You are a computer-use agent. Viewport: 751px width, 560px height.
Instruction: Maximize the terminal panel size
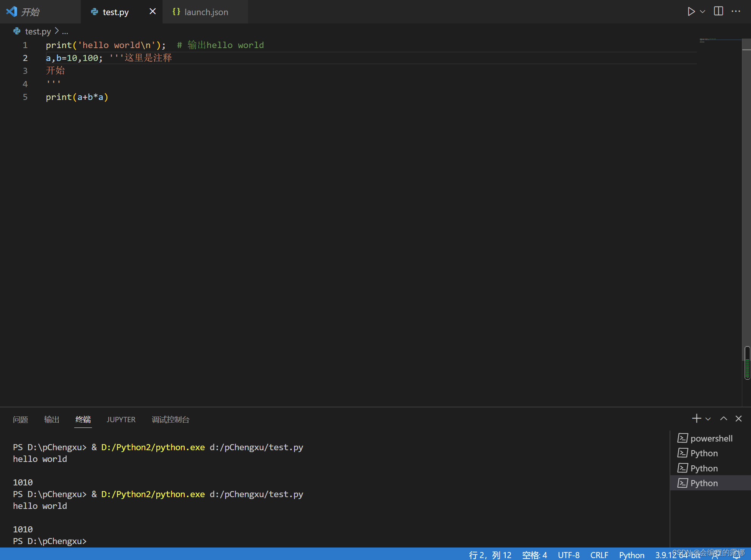[x=723, y=418]
